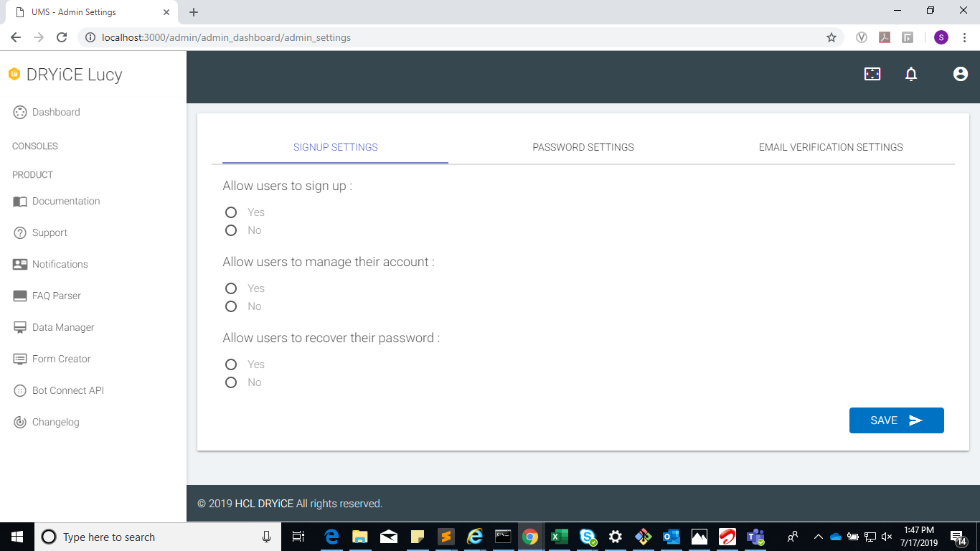Open Microsoft Teams from the taskbar
980x551 pixels.
pos(755,537)
